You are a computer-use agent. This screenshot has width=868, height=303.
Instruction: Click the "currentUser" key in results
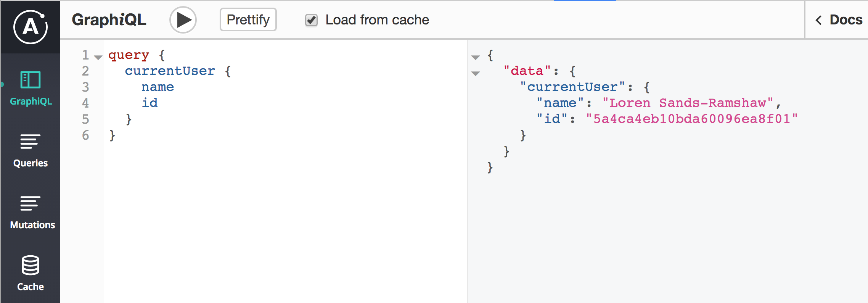[x=572, y=87]
